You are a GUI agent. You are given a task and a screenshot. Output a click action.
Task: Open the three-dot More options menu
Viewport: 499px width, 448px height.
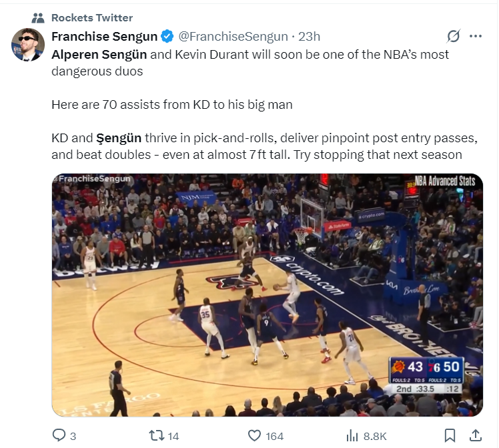[476, 36]
